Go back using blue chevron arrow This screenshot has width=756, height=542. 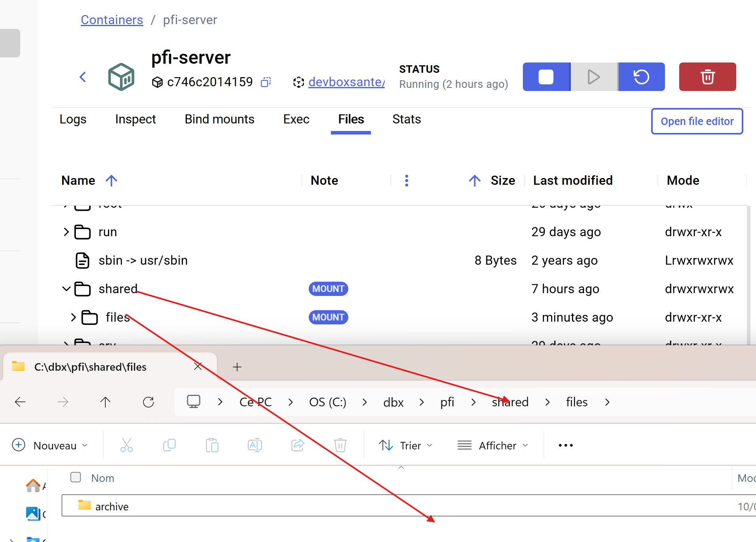[x=83, y=77]
